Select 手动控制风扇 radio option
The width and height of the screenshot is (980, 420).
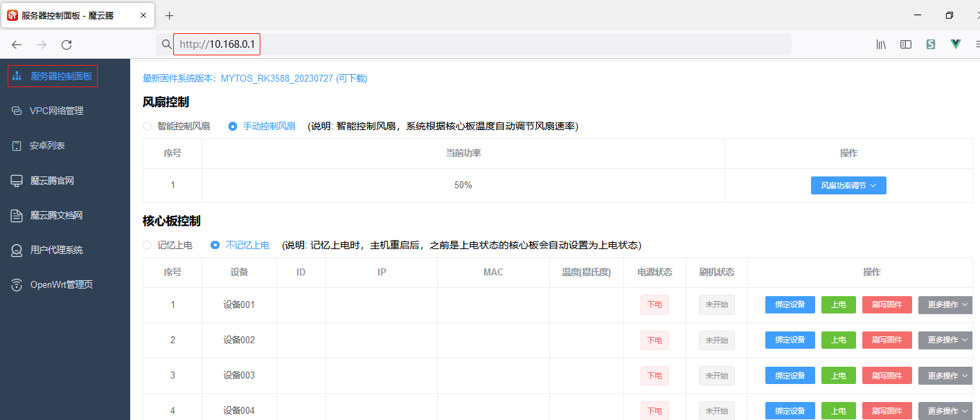233,127
